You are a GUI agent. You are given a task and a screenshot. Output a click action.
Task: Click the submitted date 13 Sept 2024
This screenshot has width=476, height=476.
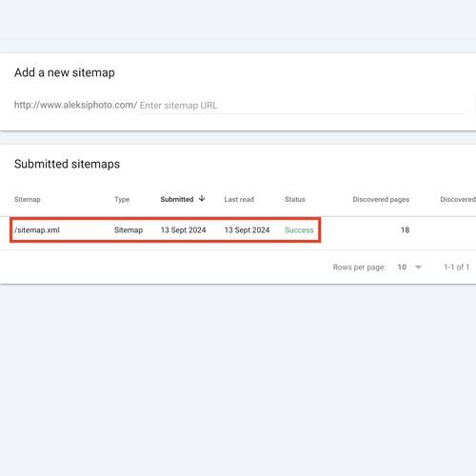click(183, 230)
